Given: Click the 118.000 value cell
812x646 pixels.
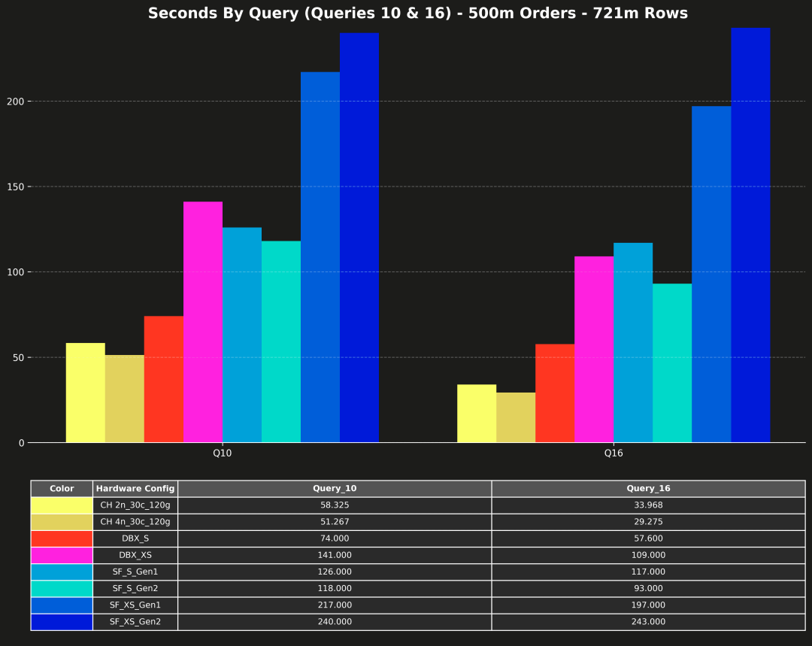Looking at the screenshot, I should [335, 589].
